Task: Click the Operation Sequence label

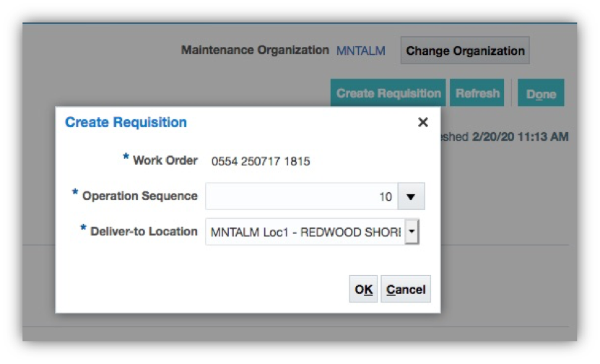Action: [x=140, y=196]
